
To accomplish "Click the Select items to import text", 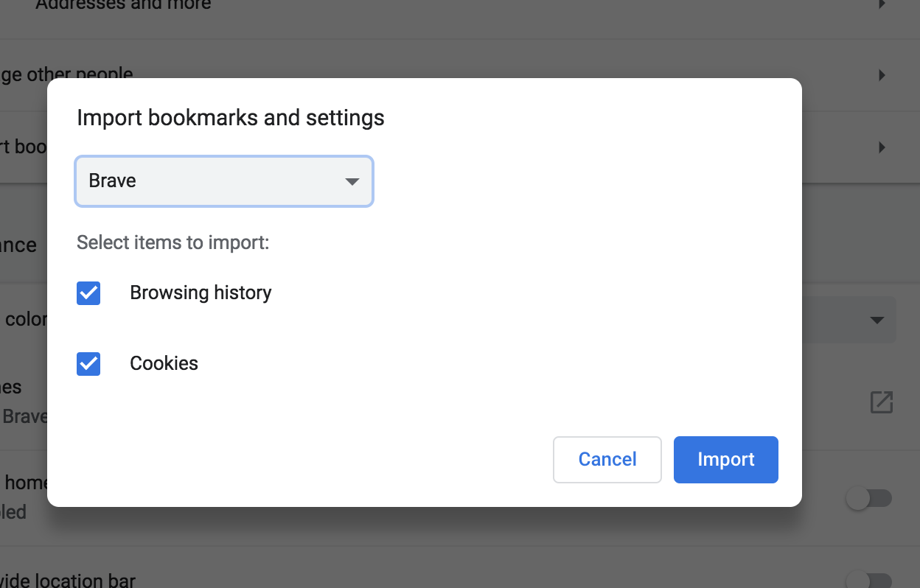I will click(x=172, y=242).
